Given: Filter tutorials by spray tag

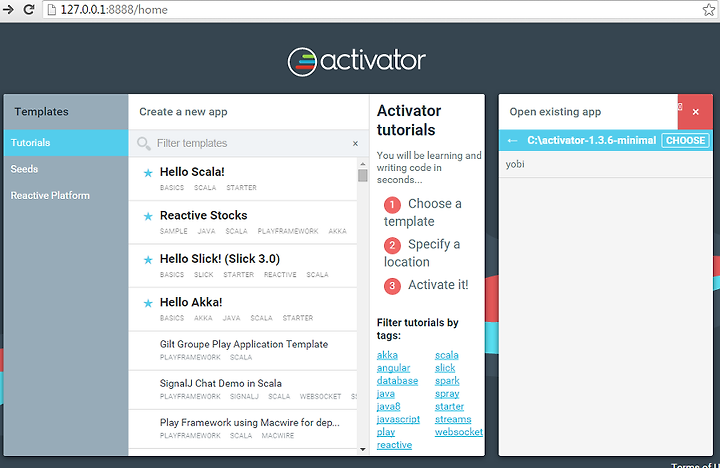Looking at the screenshot, I should pos(447,394).
